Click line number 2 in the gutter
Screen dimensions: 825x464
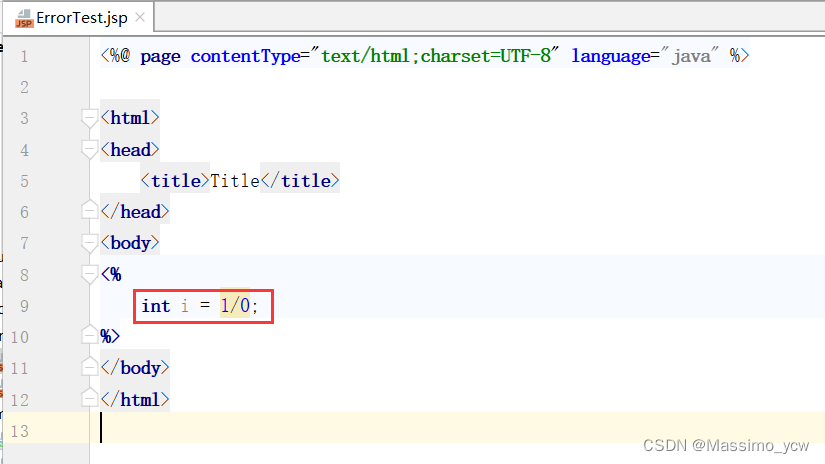point(24,87)
